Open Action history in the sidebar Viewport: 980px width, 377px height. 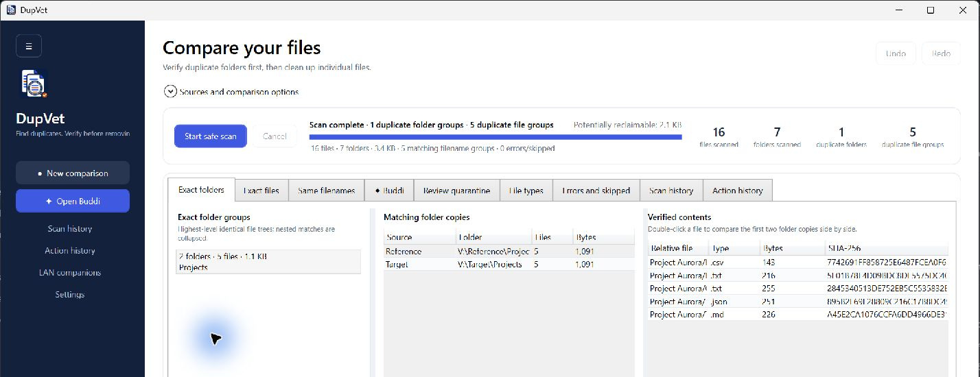(x=70, y=250)
